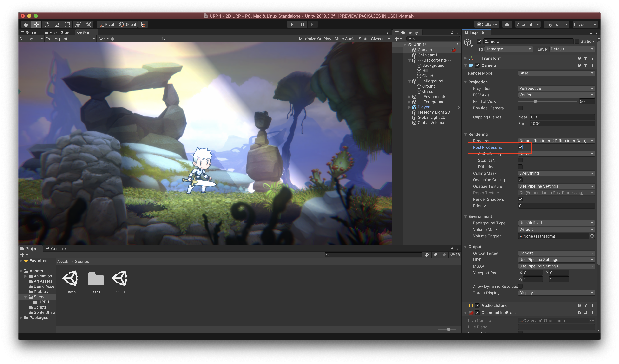
Task: Select the Rect Transform tool
Action: 68,24
